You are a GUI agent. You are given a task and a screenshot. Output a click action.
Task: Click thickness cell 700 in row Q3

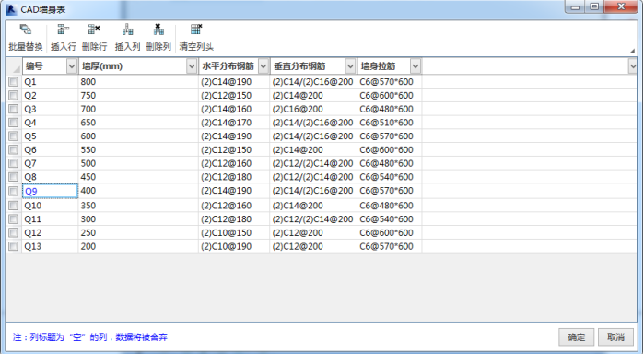click(x=138, y=109)
